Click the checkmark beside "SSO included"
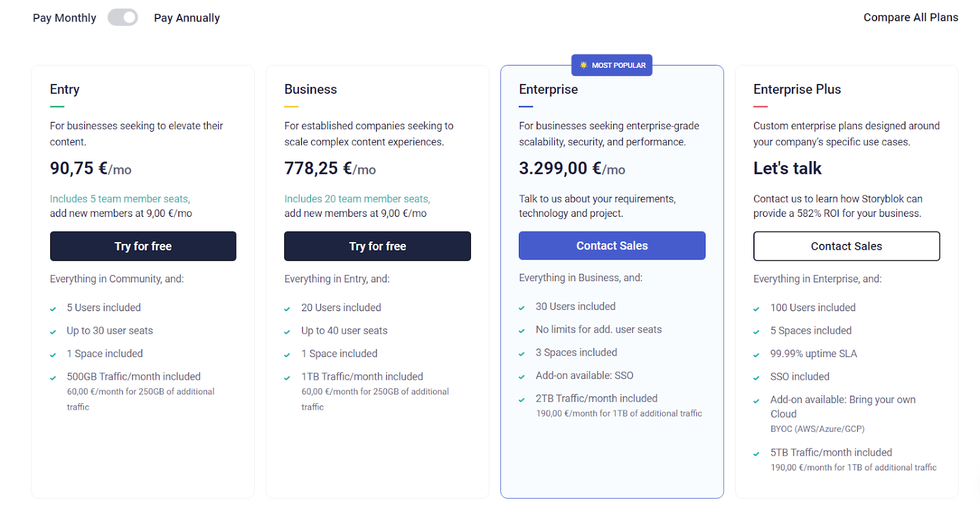Image resolution: width=980 pixels, height=509 pixels. point(756,377)
